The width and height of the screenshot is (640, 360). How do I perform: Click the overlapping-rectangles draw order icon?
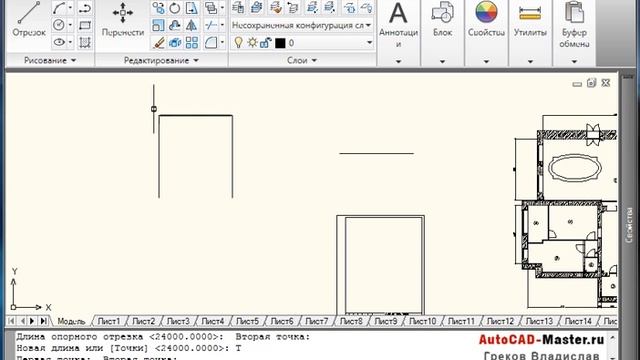(x=211, y=8)
